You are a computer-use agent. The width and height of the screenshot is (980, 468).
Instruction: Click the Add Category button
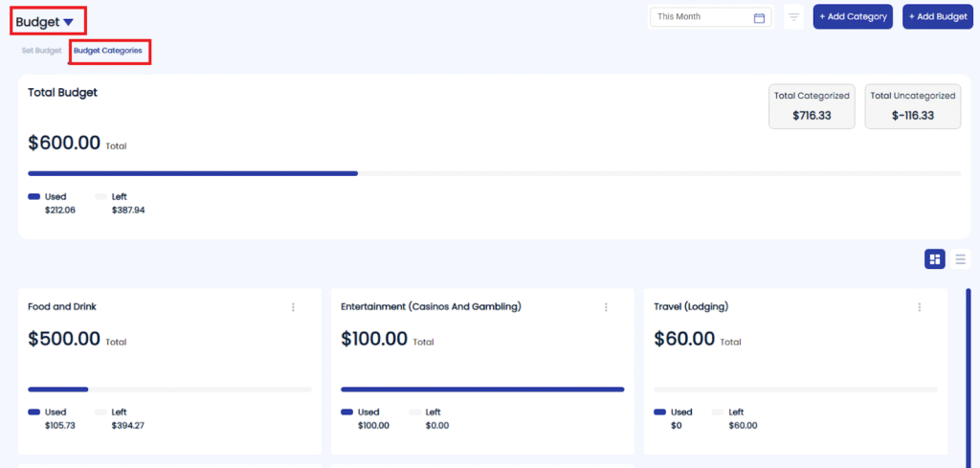tap(853, 17)
